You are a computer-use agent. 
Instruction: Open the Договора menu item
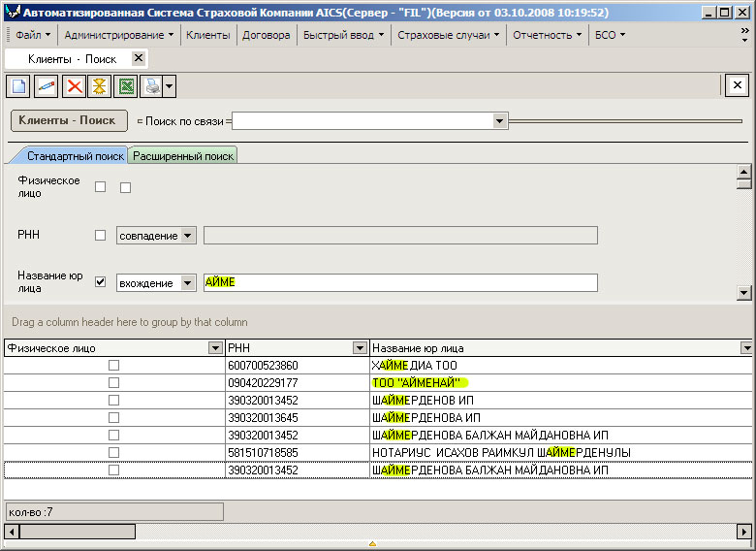pos(267,35)
